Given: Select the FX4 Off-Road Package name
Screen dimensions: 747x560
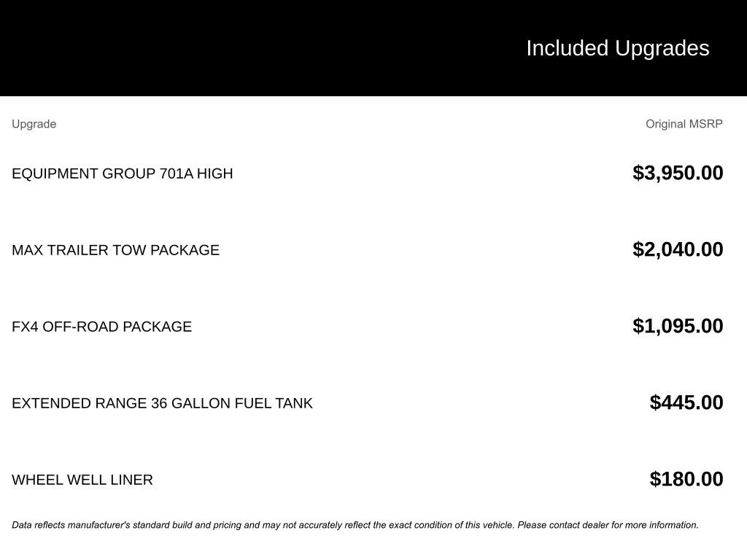Looking at the screenshot, I should (101, 327).
